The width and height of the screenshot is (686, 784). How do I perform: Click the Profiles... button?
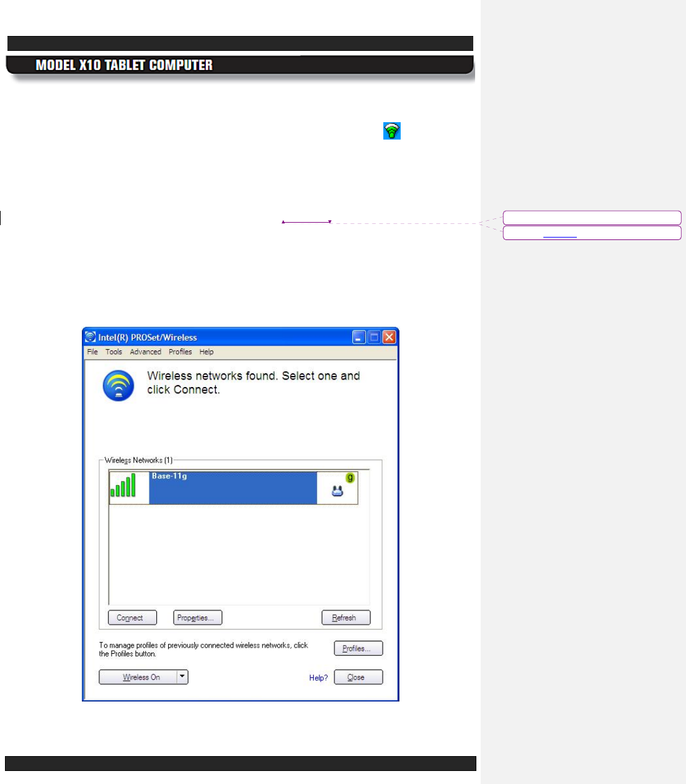pos(359,648)
